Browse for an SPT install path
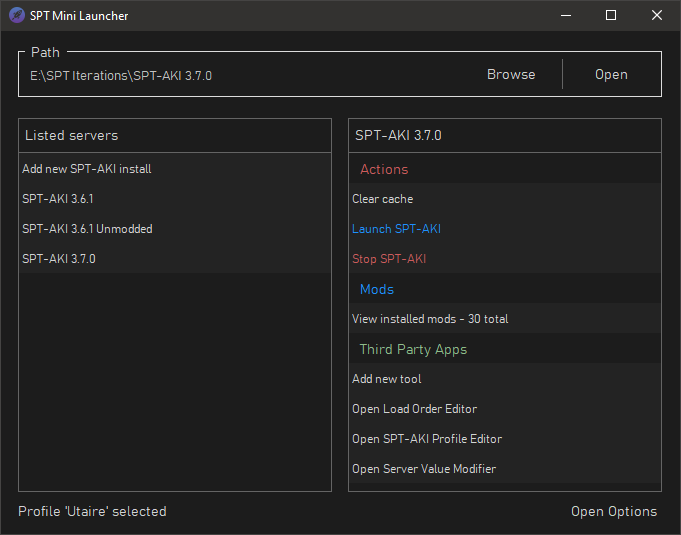This screenshot has width=681, height=535. coord(511,75)
